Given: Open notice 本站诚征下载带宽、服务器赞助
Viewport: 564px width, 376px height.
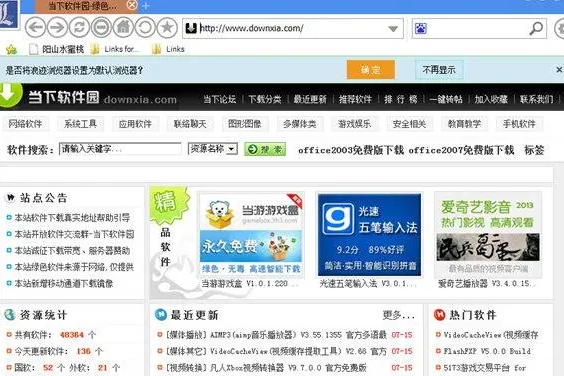Looking at the screenshot, I should (x=72, y=250).
